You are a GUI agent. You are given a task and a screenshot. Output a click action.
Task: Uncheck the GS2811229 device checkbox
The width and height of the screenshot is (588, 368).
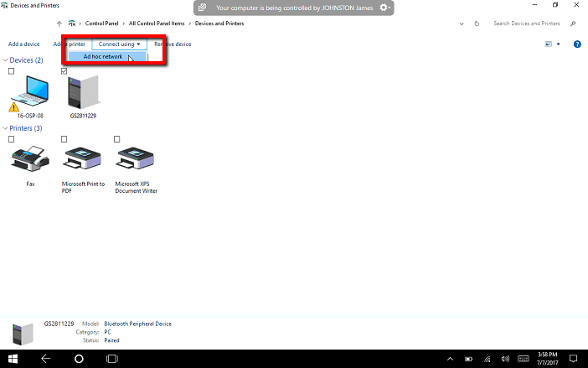(64, 72)
